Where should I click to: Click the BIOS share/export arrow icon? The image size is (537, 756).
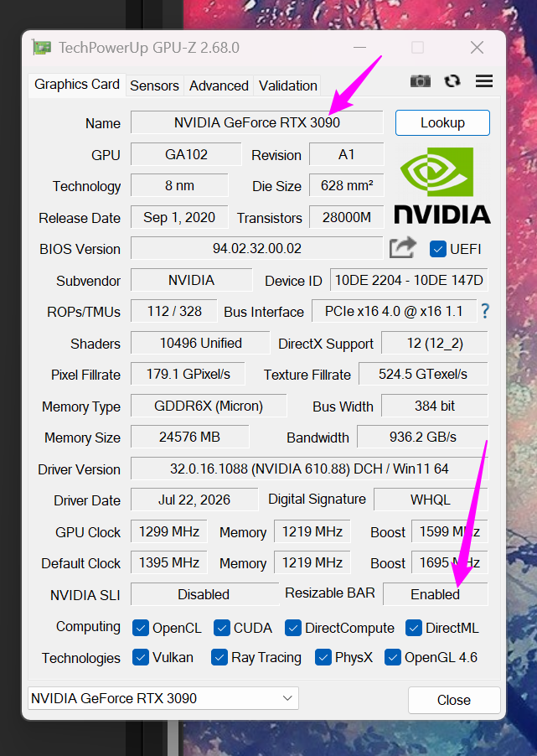tap(402, 248)
